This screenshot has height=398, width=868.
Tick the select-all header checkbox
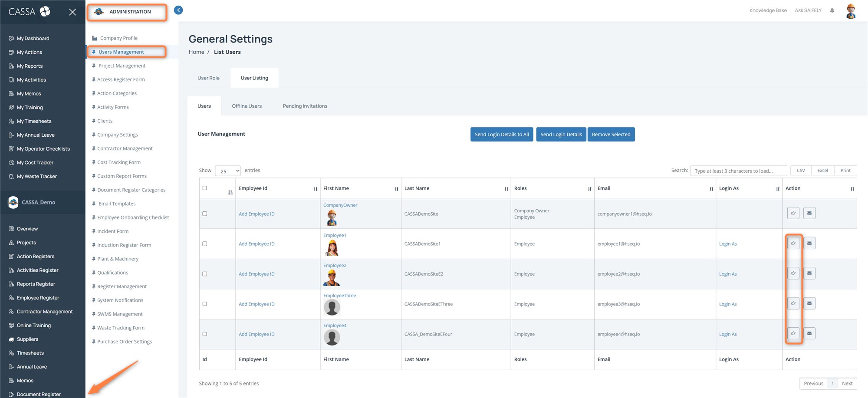point(205,188)
